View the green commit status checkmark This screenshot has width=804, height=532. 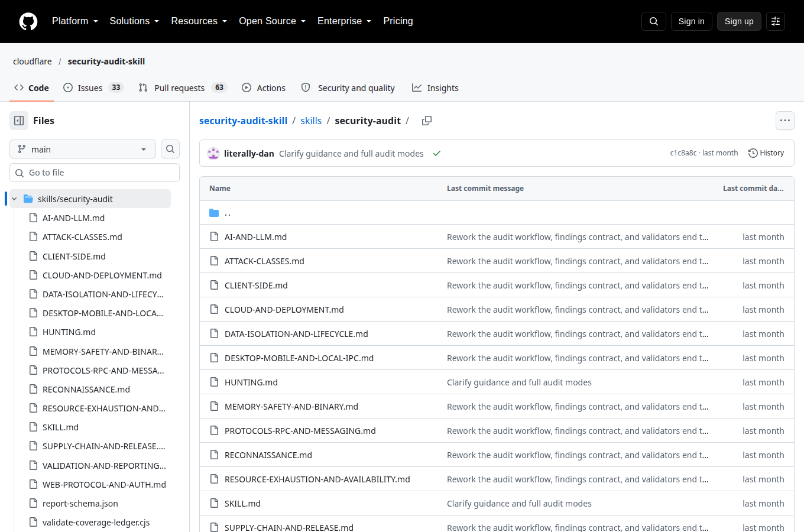[x=437, y=153]
